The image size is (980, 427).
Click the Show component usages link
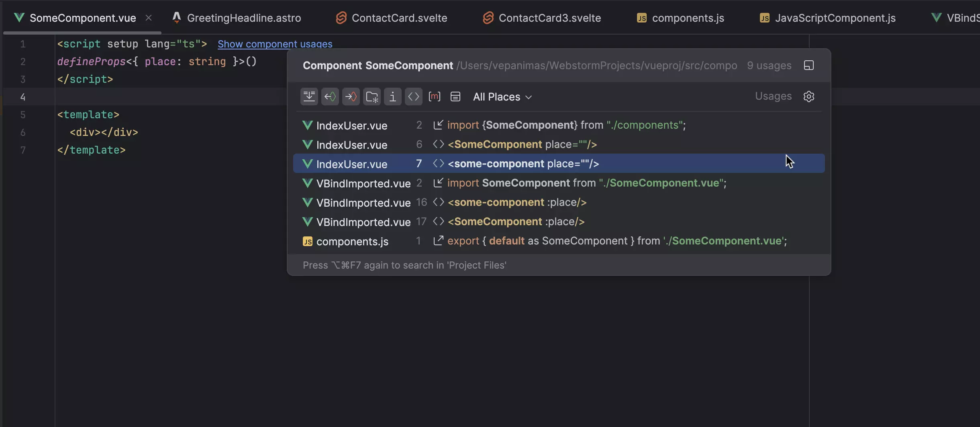pyautogui.click(x=275, y=44)
